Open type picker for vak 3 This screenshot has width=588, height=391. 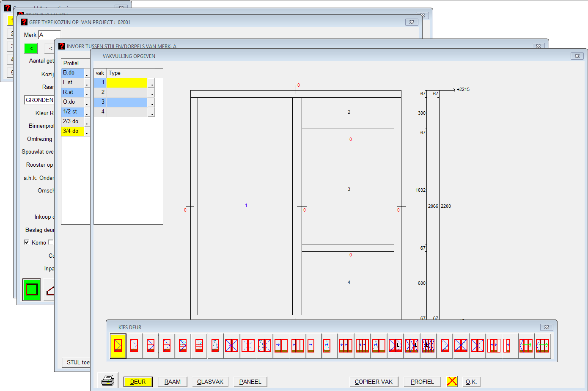click(151, 102)
